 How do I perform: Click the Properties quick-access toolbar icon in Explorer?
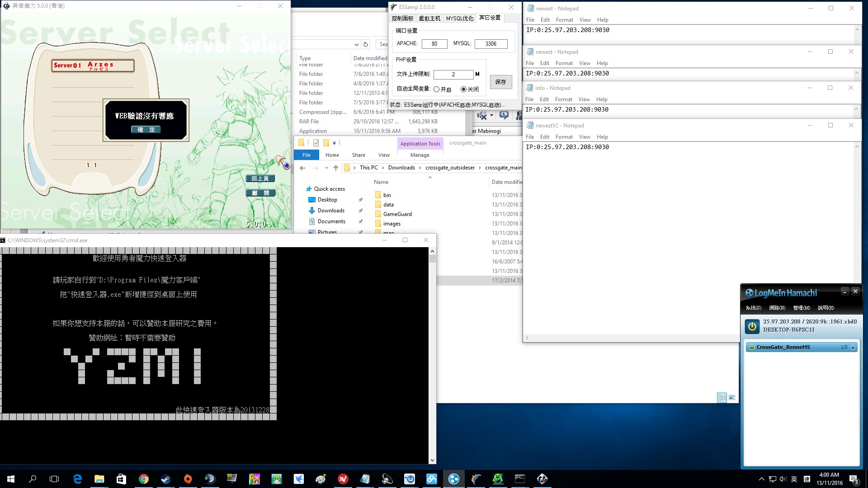pos(316,143)
